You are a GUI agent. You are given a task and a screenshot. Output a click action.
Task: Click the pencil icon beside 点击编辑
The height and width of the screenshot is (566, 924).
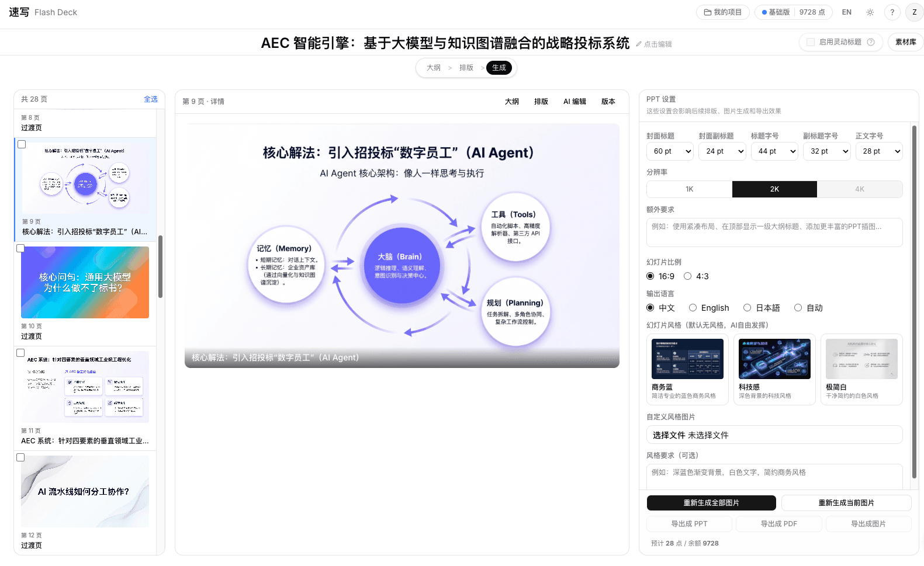(639, 44)
